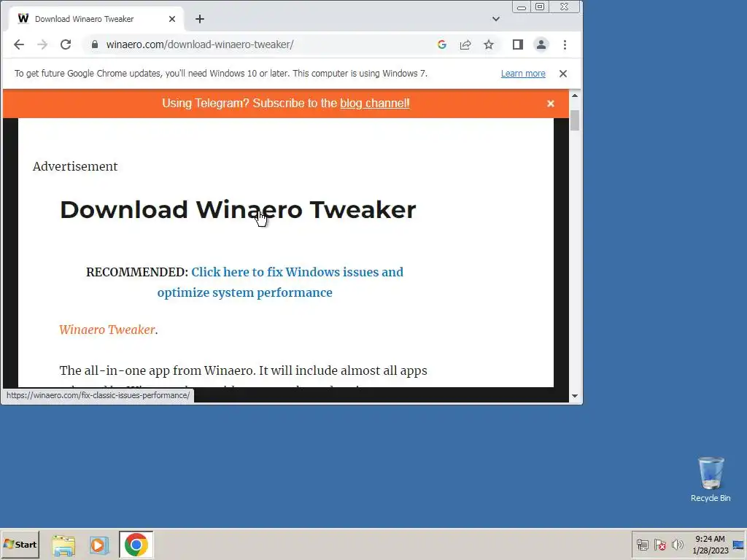The height and width of the screenshot is (560, 747).
Task: Open the Action Center flag icon
Action: (x=659, y=545)
